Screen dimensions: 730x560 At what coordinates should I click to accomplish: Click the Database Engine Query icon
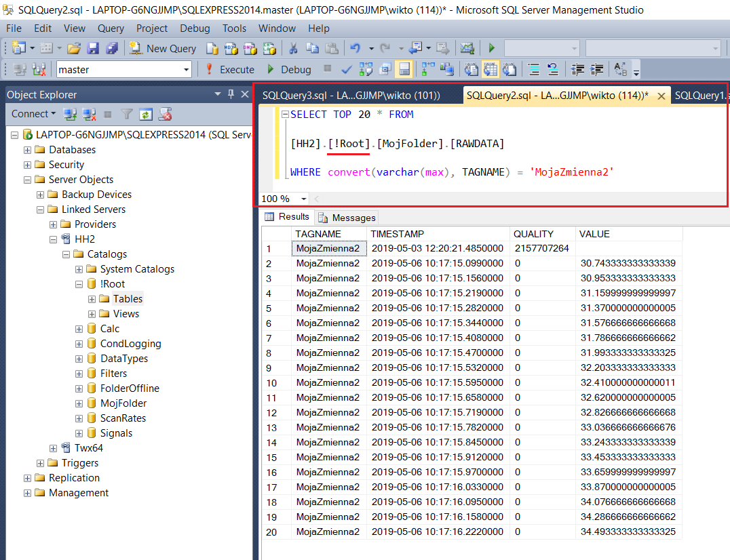point(212,48)
